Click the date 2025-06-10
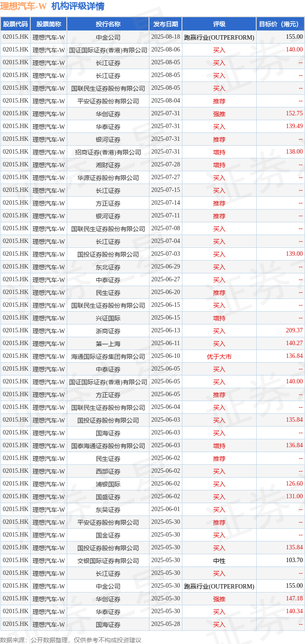The height and width of the screenshot is (644, 305). click(x=166, y=357)
